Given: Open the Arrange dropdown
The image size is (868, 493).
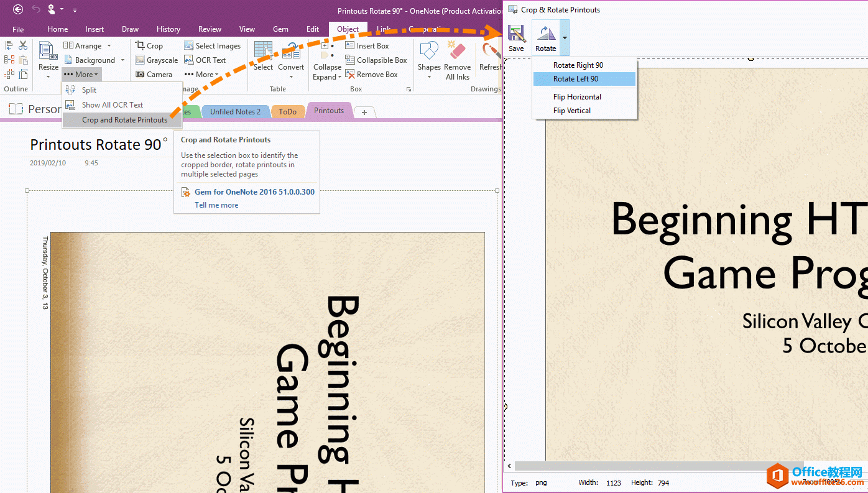Looking at the screenshot, I should [88, 45].
